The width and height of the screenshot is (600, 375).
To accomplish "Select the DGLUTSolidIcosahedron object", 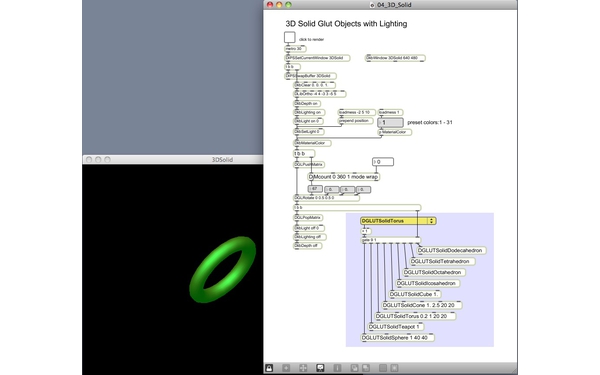I will pos(428,283).
